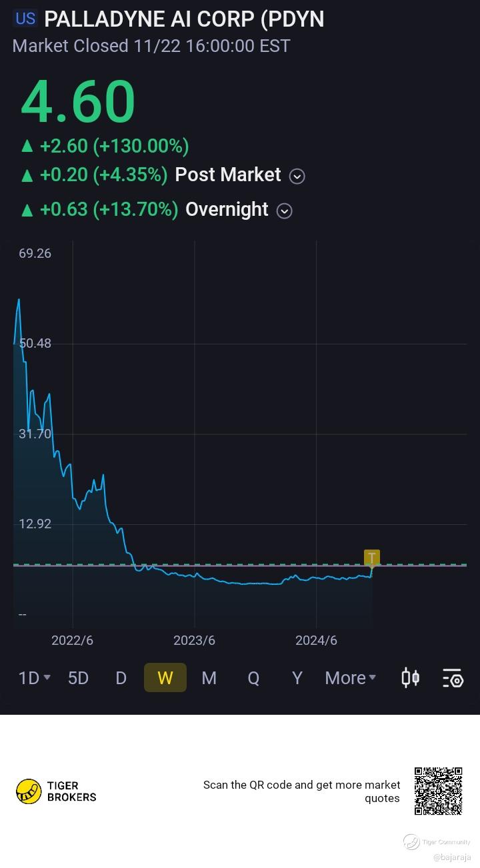Tap the +2.60 (+130.00%) change value
Image resolution: width=480 pixels, height=868 pixels.
click(x=114, y=146)
